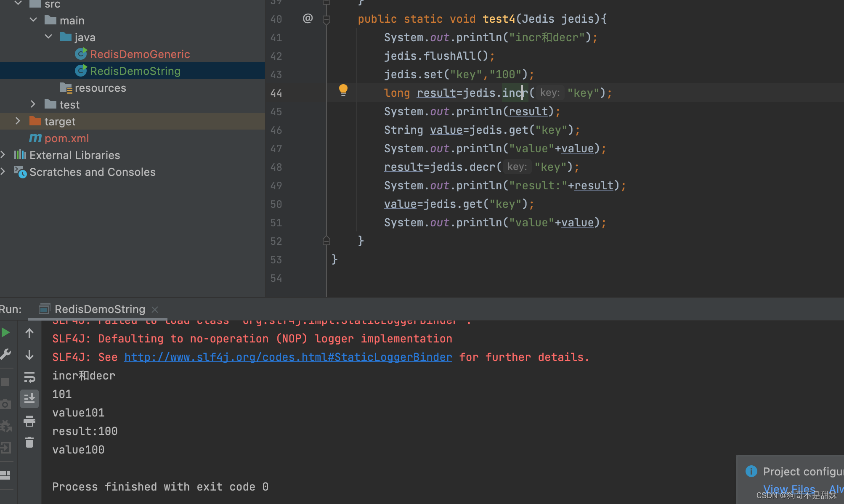The image size is (844, 504).
Task: Clear all console output with trash icon
Action: [x=29, y=442]
